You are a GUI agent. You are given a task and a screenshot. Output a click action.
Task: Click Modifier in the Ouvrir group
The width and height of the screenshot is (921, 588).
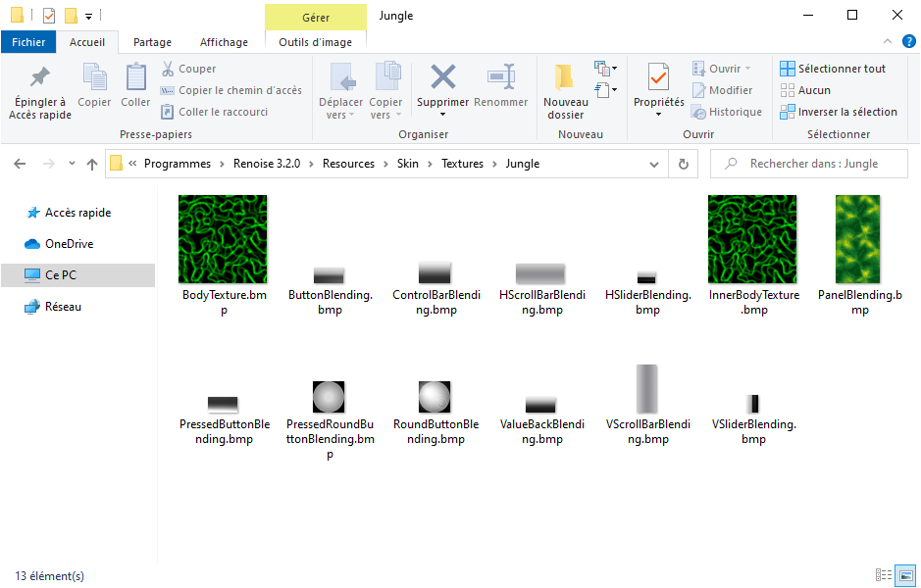723,90
